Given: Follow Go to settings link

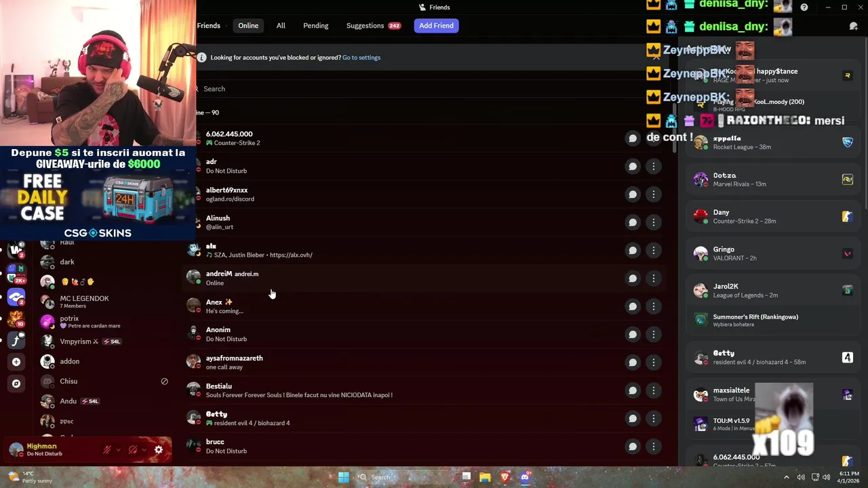Looking at the screenshot, I should [x=361, y=58].
